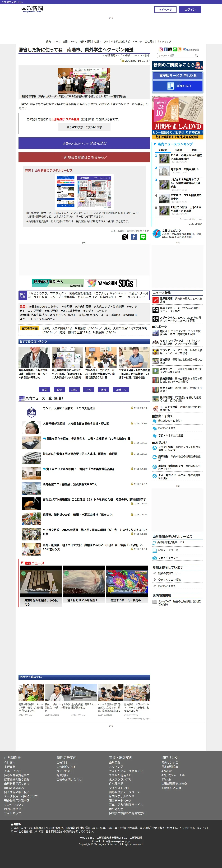Click hashtag #最上川200キロを歩く
Screen dimensions: 222x868
pyautogui.click(x=44, y=307)
